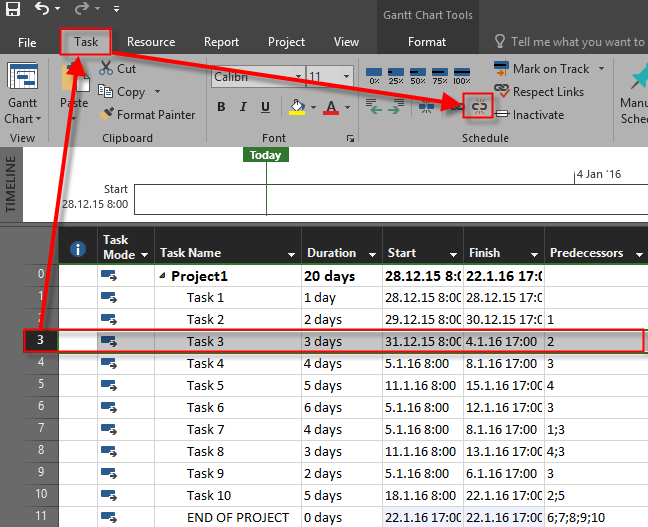This screenshot has width=648, height=527.
Task: Toggle Bold formatting
Action: coord(223,107)
